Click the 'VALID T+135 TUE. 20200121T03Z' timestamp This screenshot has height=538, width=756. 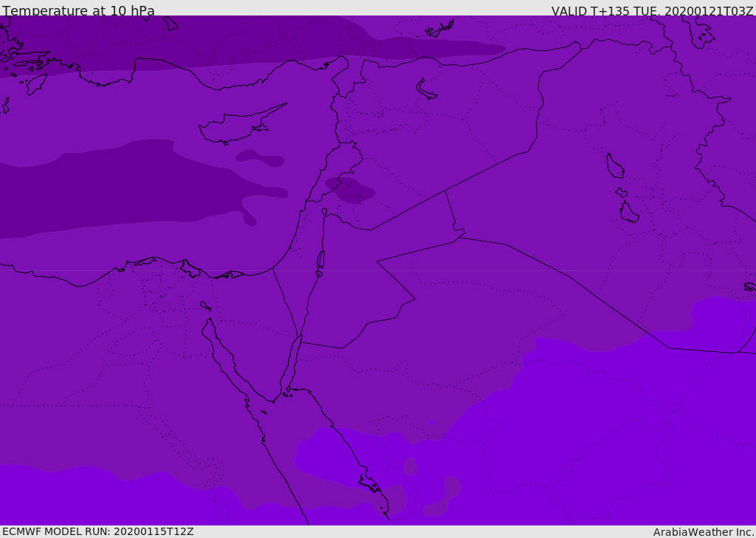coord(653,11)
